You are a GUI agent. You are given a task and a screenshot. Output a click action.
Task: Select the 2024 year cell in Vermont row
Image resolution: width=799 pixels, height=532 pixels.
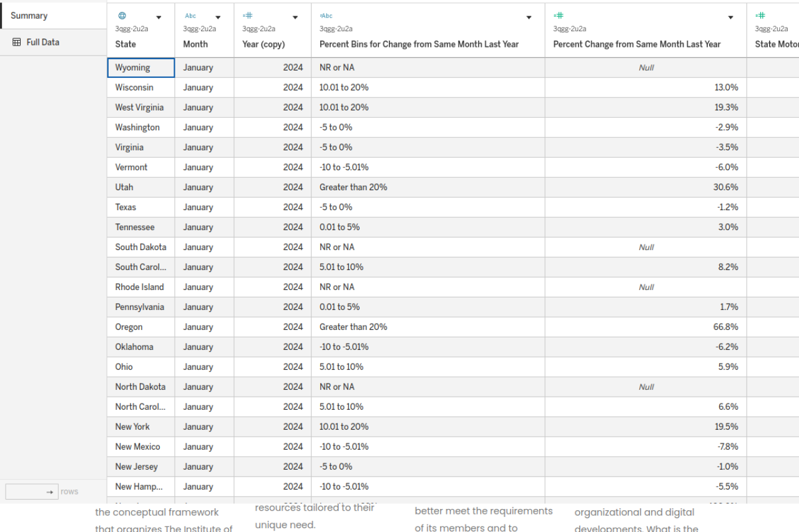pyautogui.click(x=273, y=167)
